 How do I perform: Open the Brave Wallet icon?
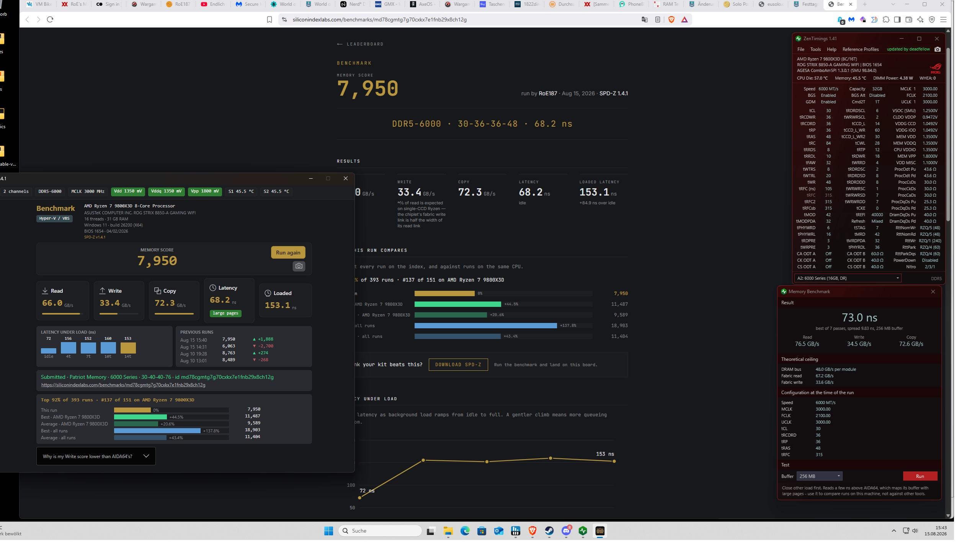click(x=909, y=20)
